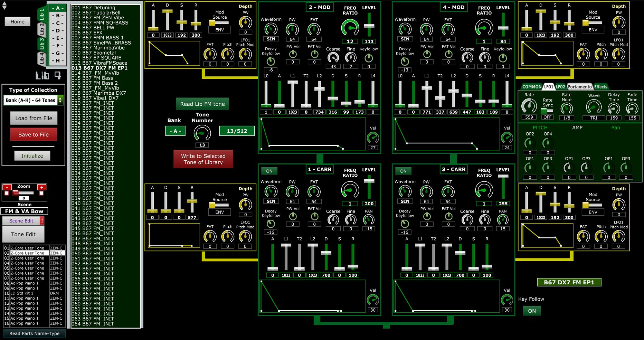
Task: Open the Portamento tab
Action: pyautogui.click(x=579, y=87)
